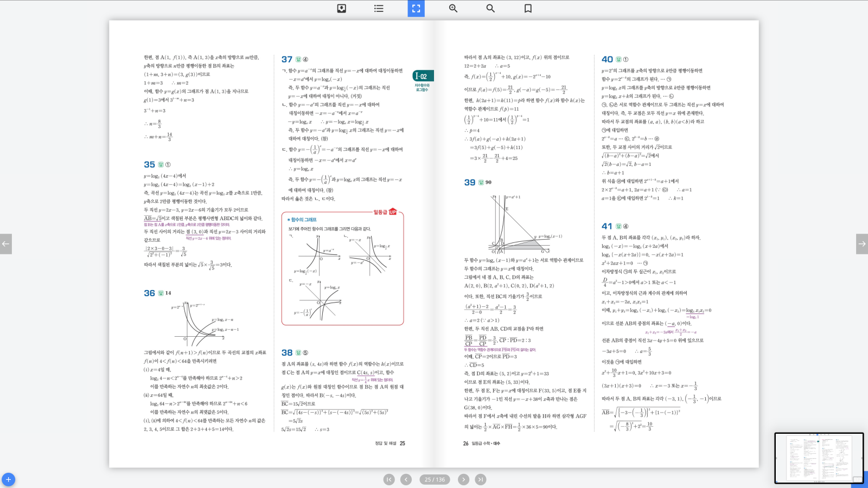Screen dimensions: 868x488
Task: Jump to the first page
Action: point(389,479)
